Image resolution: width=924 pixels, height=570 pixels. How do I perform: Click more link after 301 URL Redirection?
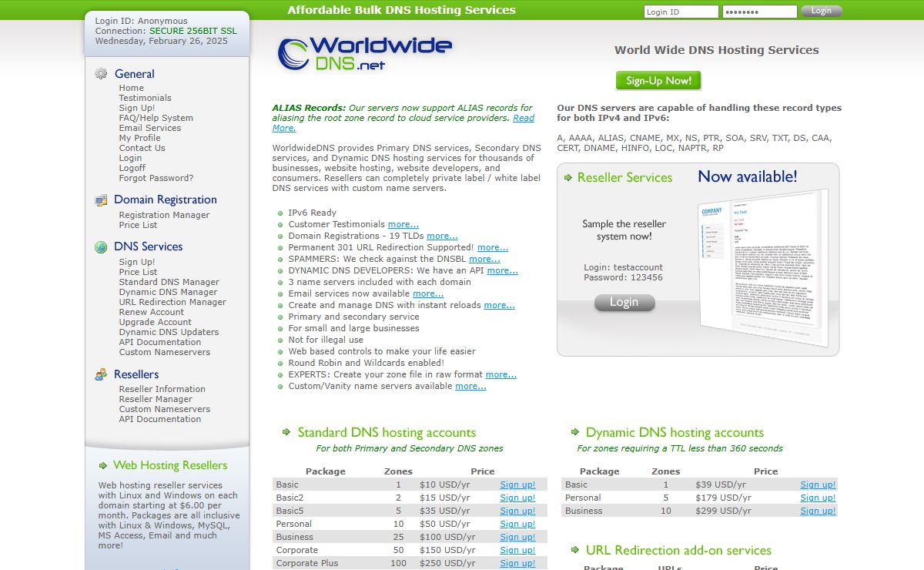pos(493,247)
